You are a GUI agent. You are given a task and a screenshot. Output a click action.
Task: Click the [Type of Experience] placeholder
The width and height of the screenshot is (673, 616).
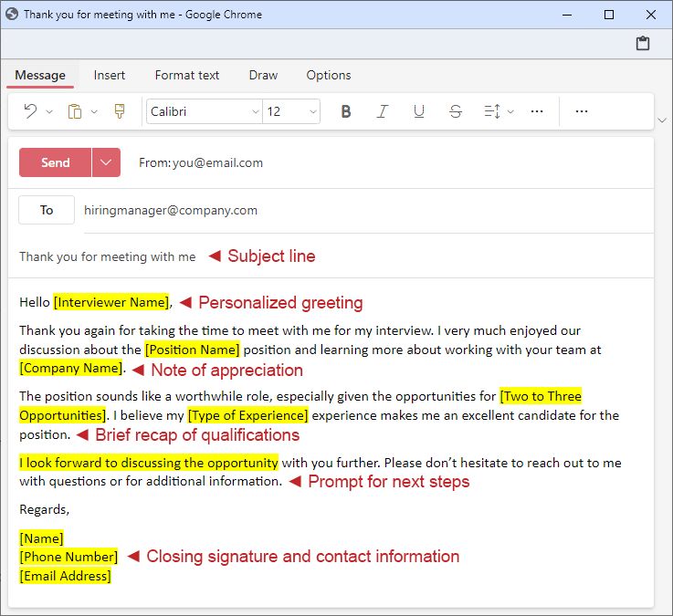[x=248, y=415]
